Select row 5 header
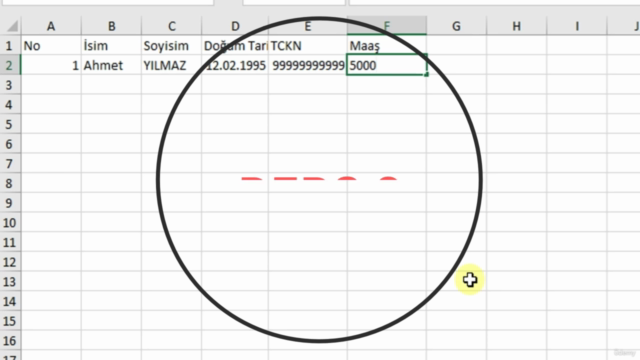The width and height of the screenshot is (640, 360). pyautogui.click(x=10, y=124)
